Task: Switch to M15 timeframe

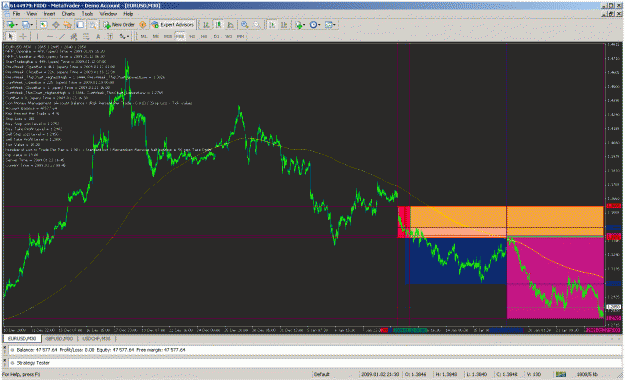Action: pyautogui.click(x=168, y=36)
